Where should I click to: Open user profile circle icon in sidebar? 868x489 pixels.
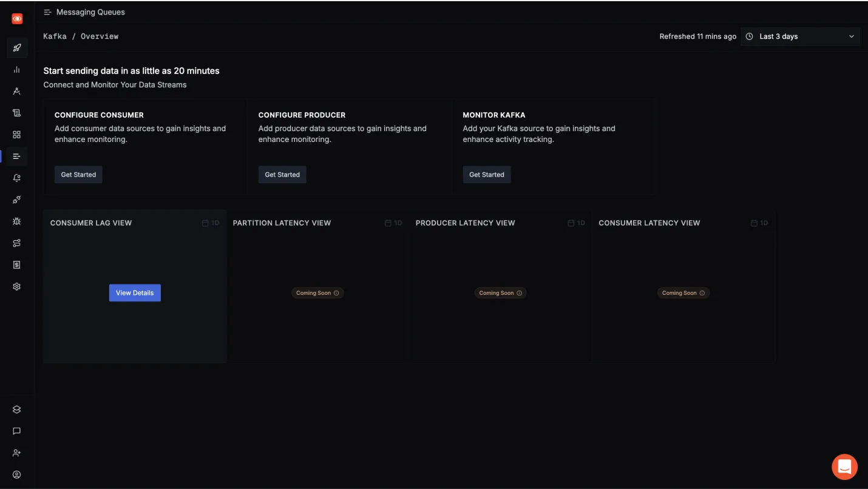tap(17, 474)
